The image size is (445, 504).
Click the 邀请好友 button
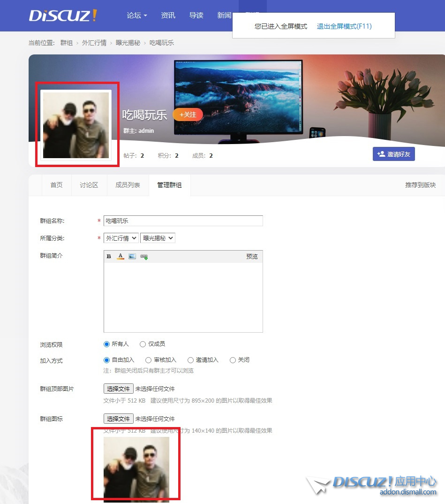[x=394, y=154]
